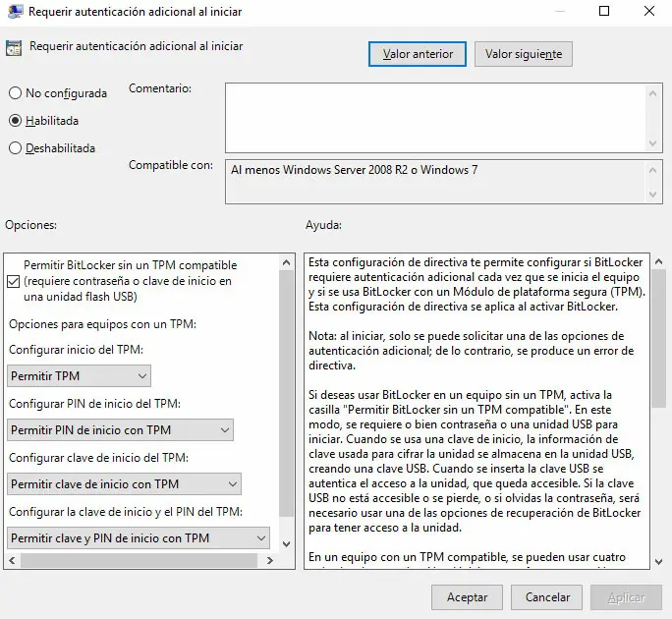Select the No configurada radio button
The width and height of the screenshot is (672, 619).
coord(15,93)
